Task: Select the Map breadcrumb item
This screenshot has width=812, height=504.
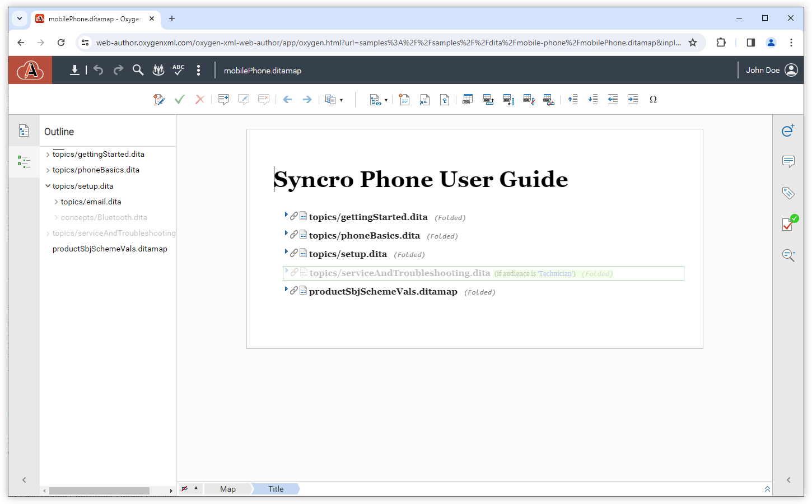Action: coord(228,489)
